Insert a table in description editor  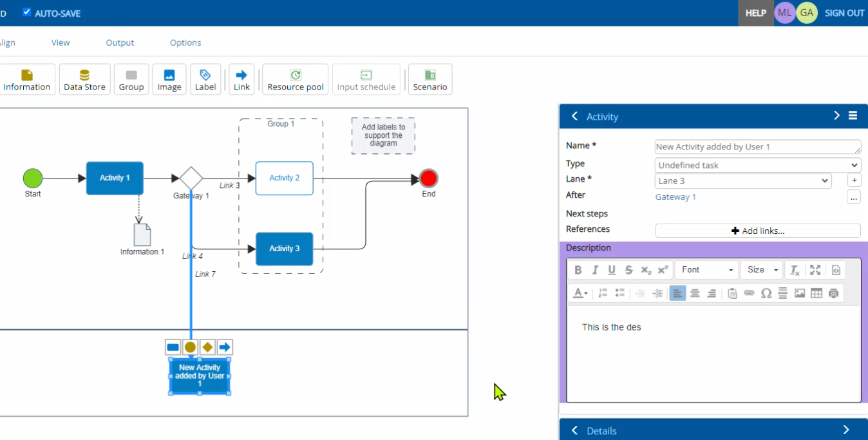(816, 293)
